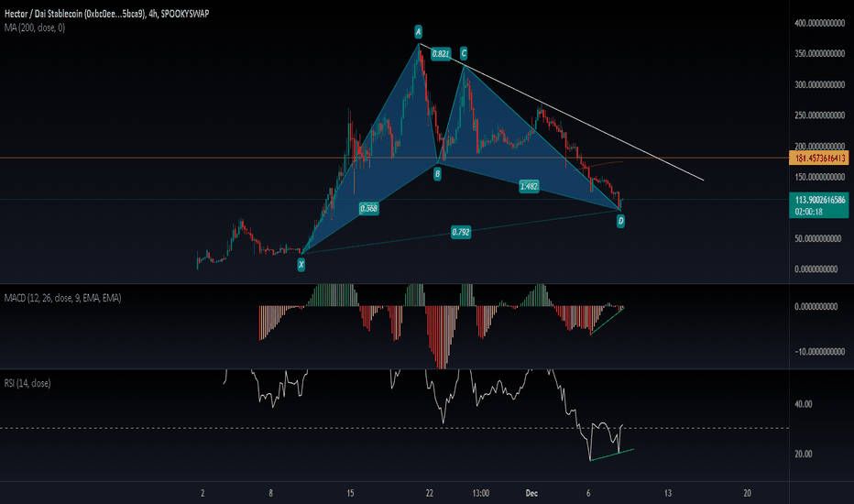The image size is (854, 504).
Task: Click the 400.0000000000 price axis label
Action: [x=820, y=23]
